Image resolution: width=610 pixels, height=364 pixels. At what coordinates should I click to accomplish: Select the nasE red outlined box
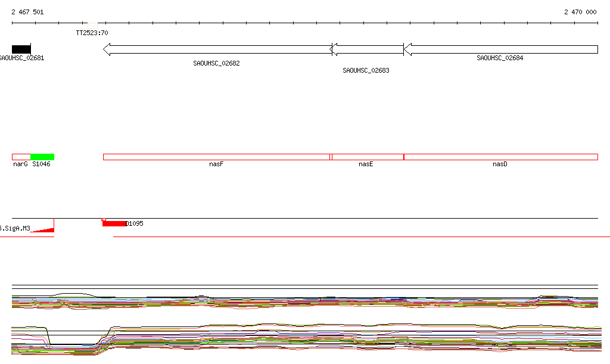[x=367, y=157]
